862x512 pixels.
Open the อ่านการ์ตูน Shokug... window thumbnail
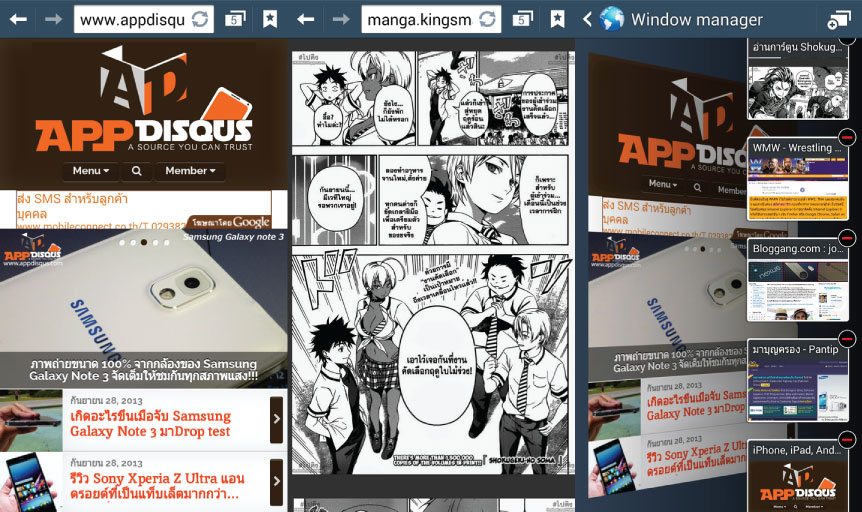point(798,79)
